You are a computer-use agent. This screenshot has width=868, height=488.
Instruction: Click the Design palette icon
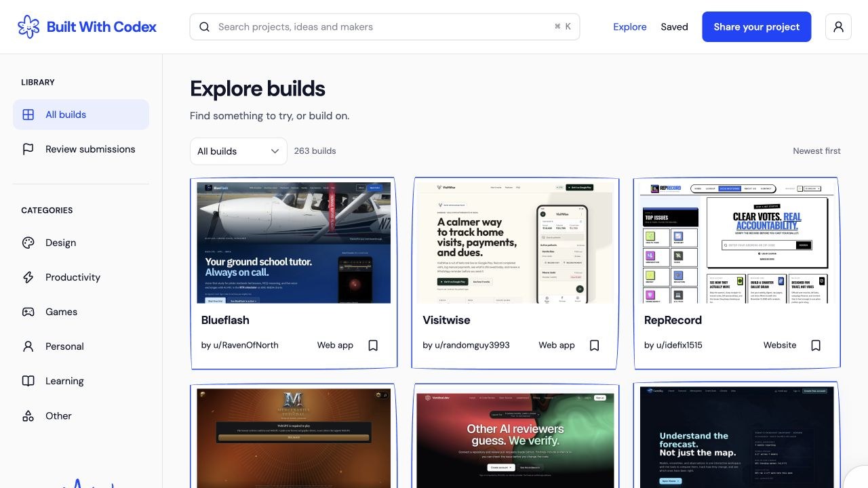tap(28, 243)
